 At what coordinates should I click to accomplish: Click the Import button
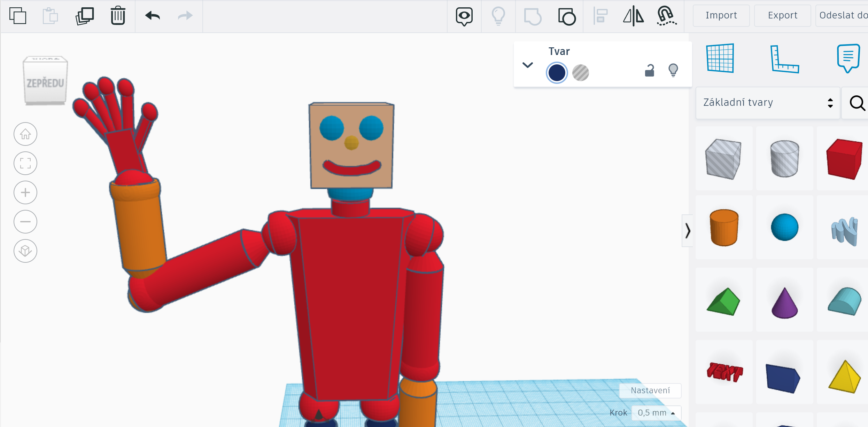[721, 15]
